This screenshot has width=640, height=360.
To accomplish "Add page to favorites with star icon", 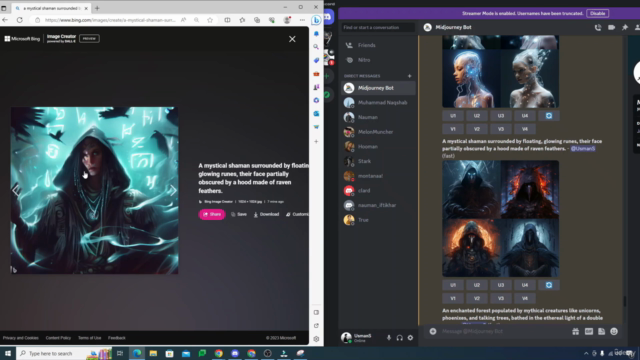I will point(210,20).
